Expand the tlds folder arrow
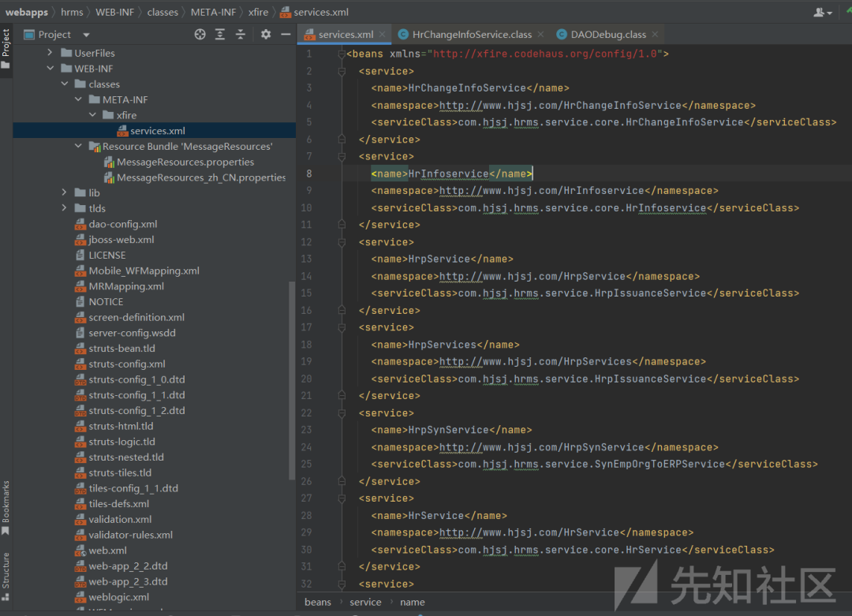The height and width of the screenshot is (616, 852). coord(65,208)
